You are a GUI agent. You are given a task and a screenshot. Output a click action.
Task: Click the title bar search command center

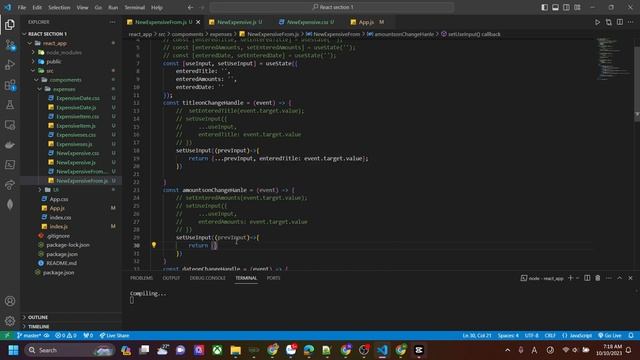332,7
